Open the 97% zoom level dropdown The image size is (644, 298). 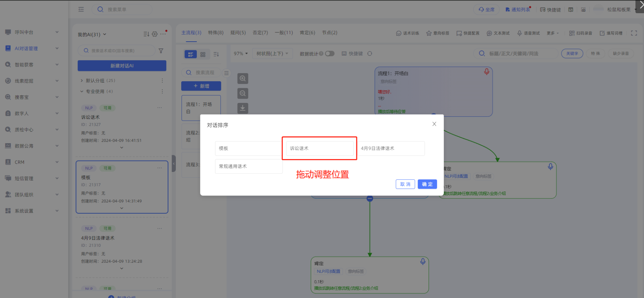(x=241, y=54)
